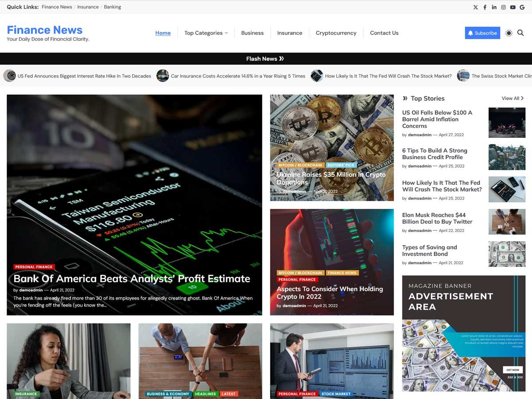Click the Get Now advertisement banner button
The height and width of the screenshot is (399, 532).
pos(512,370)
